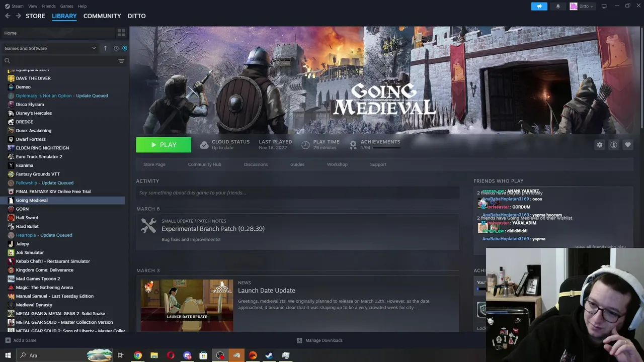Open Experimental Branch Patch (0.28.39) notes
The image size is (644, 362).
[x=213, y=229]
